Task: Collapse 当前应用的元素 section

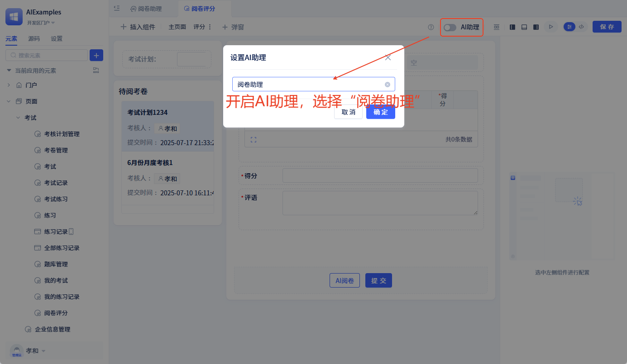Action: (9, 71)
